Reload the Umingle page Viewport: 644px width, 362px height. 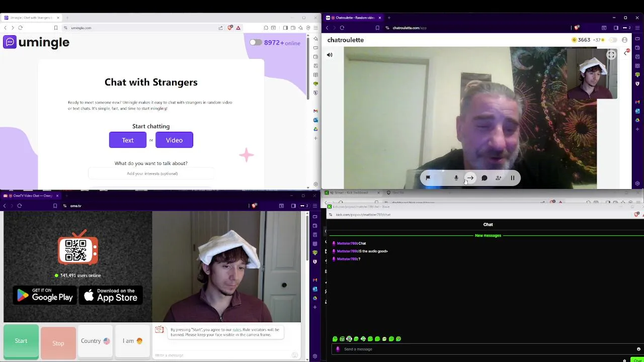20,28
